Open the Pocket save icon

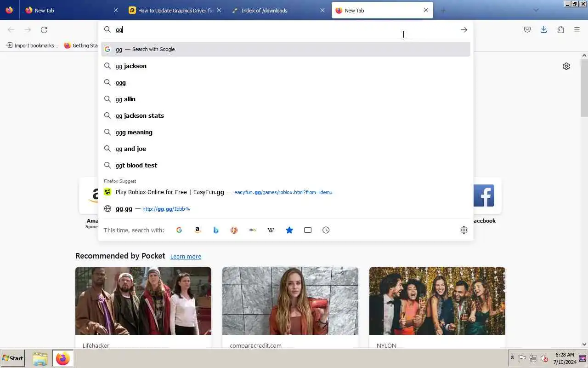[527, 30]
